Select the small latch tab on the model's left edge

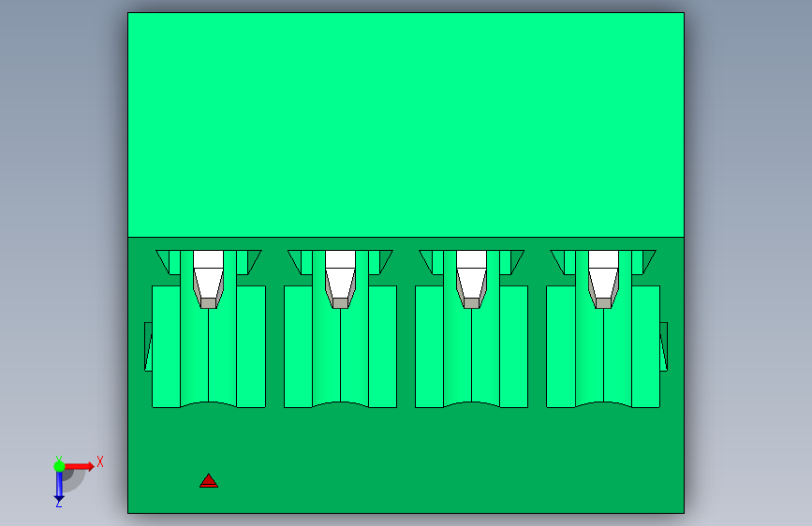(148, 346)
